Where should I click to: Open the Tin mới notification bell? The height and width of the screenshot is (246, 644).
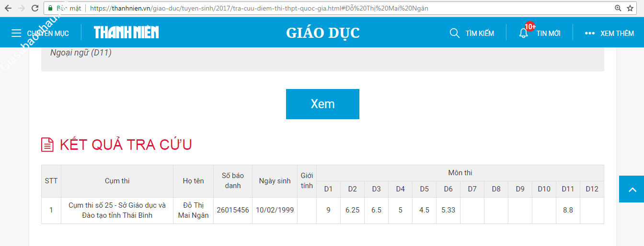click(x=523, y=33)
